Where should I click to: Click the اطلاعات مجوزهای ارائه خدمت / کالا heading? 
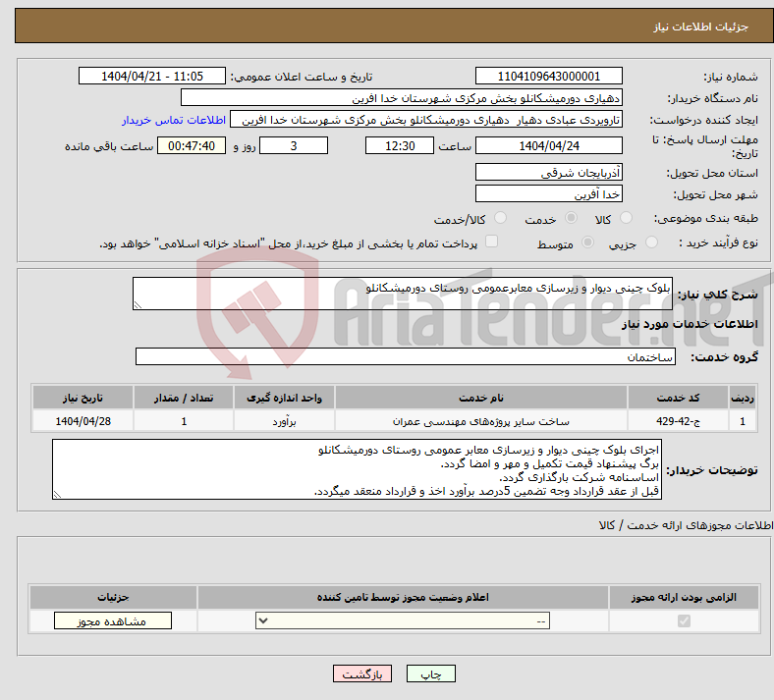(686, 525)
